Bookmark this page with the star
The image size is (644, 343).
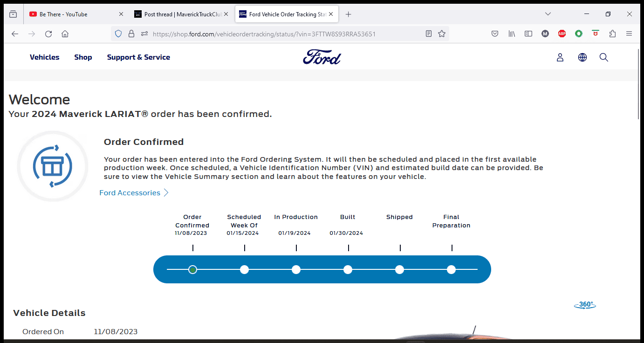click(x=442, y=34)
